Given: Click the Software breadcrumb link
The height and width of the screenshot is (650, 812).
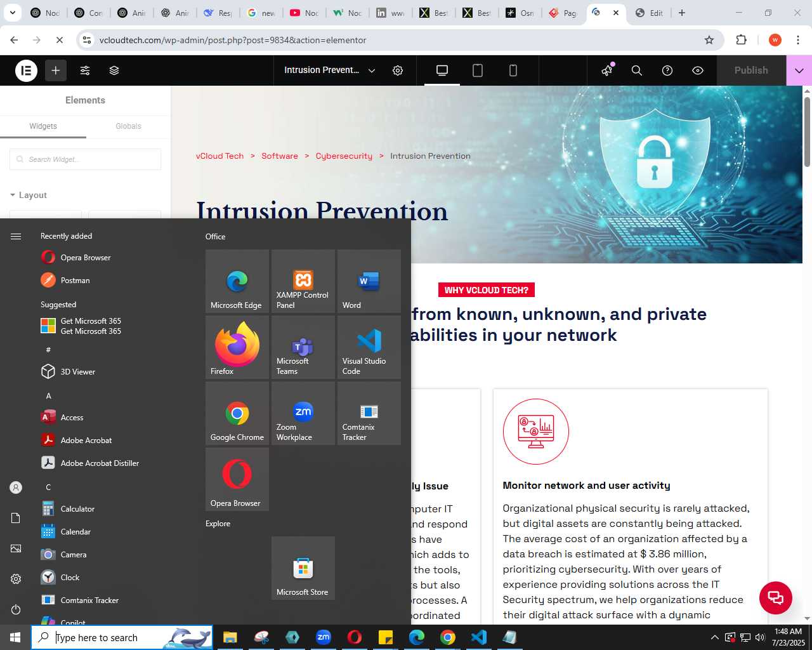Looking at the screenshot, I should [280, 156].
